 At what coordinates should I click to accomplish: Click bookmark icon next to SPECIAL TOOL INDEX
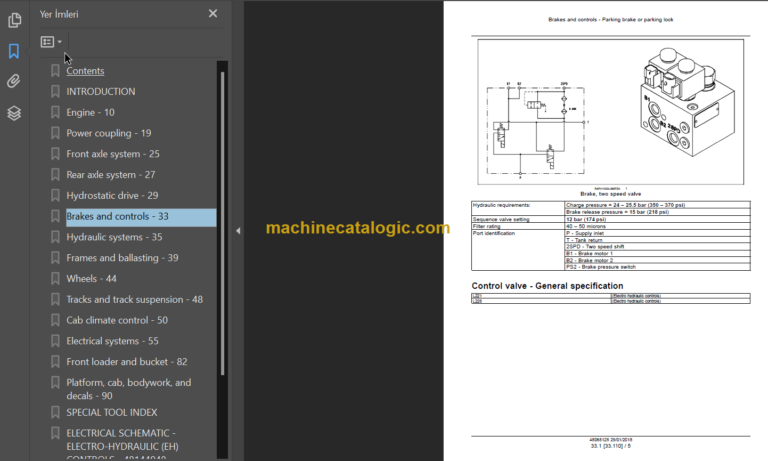pyautogui.click(x=55, y=412)
